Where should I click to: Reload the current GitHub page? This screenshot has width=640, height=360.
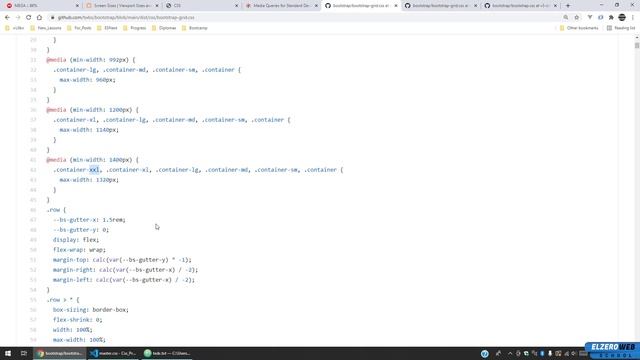tap(28, 18)
